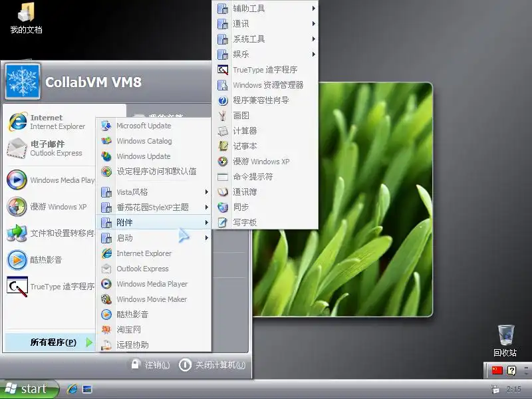This screenshot has width=532, height=399.
Task: Open 设定程序访问和默认值 menu item
Action: pyautogui.click(x=154, y=172)
